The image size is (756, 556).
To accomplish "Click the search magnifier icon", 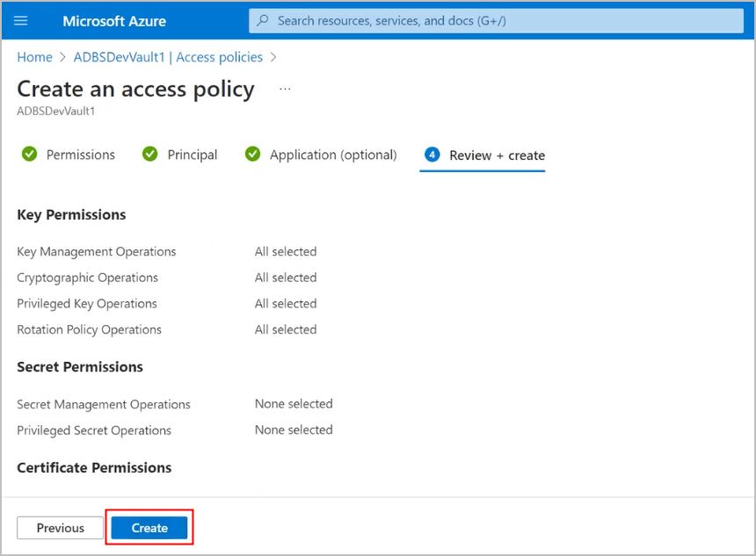I will [262, 20].
